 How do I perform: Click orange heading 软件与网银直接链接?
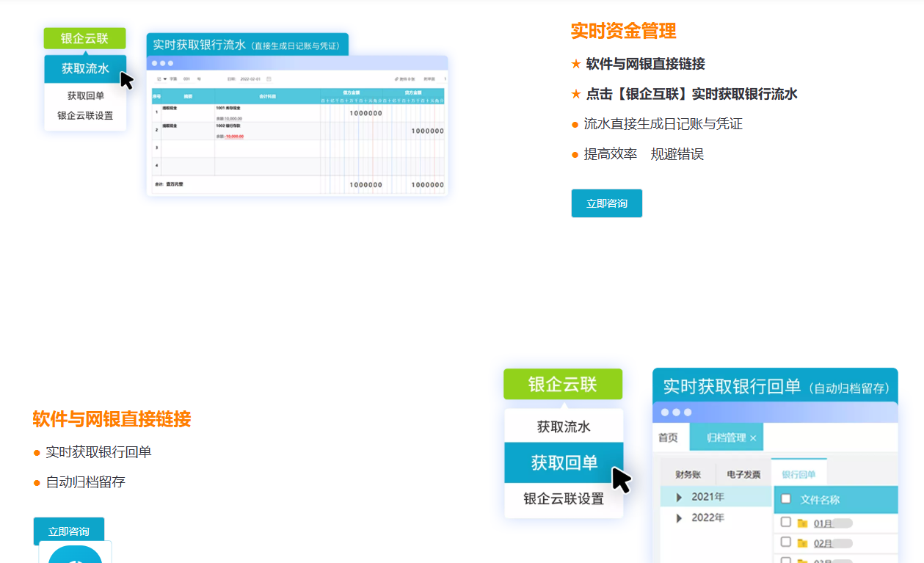(112, 419)
